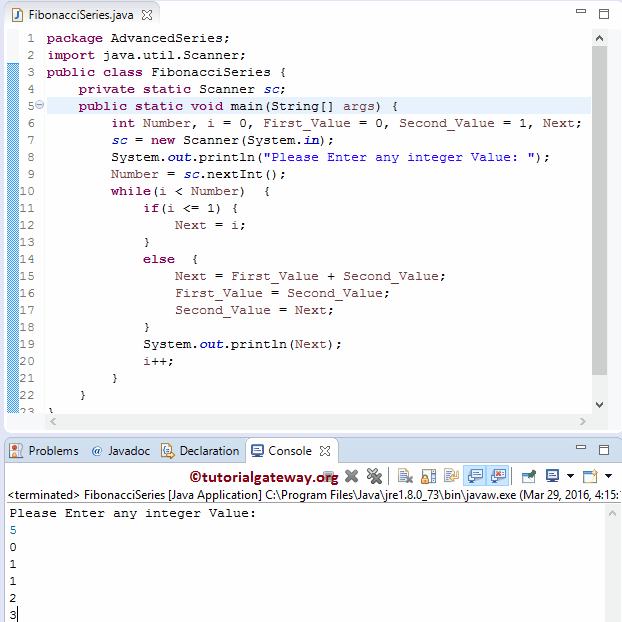Viewport: 622px width, 622px height.
Task: Click the Declaration tab icon
Action: pyautogui.click(x=168, y=451)
